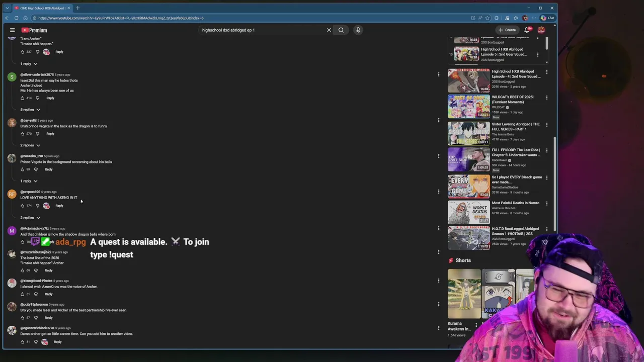Expand '5 replies' thread
This screenshot has width=644, height=362.
click(30, 110)
